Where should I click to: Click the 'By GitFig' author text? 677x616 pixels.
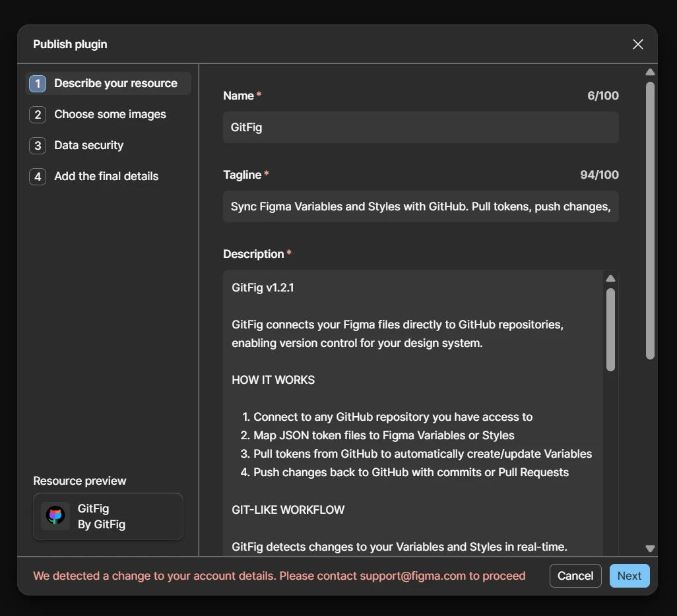pos(102,524)
